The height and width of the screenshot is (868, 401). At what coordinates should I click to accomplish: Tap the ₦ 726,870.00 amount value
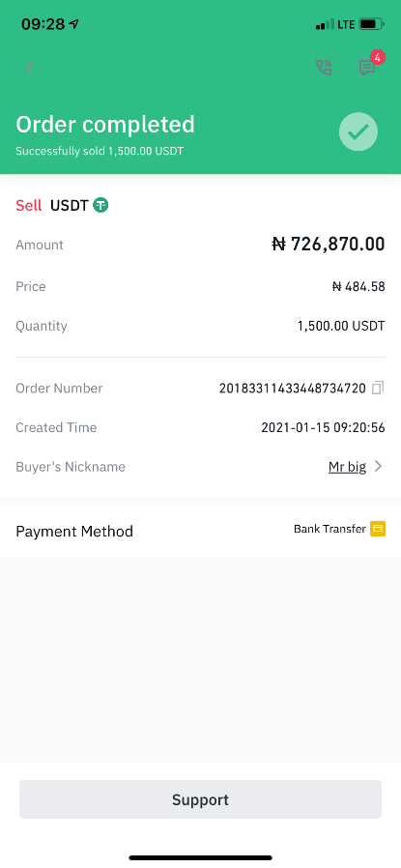[329, 244]
